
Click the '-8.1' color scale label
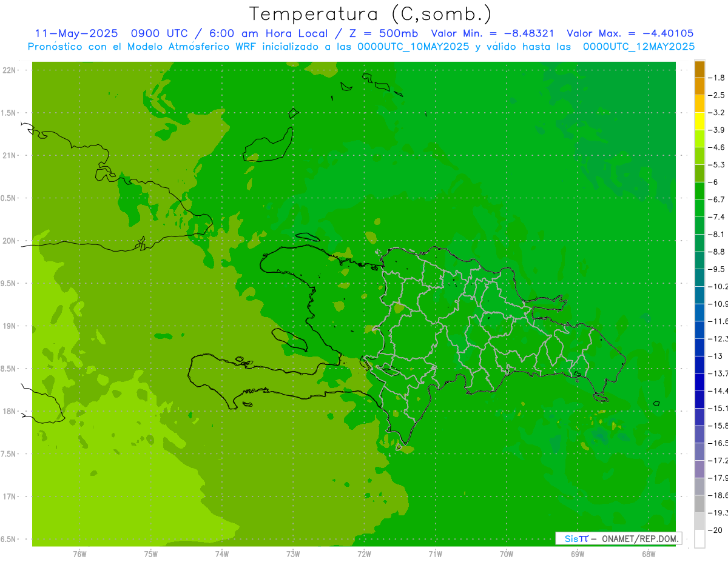(718, 234)
